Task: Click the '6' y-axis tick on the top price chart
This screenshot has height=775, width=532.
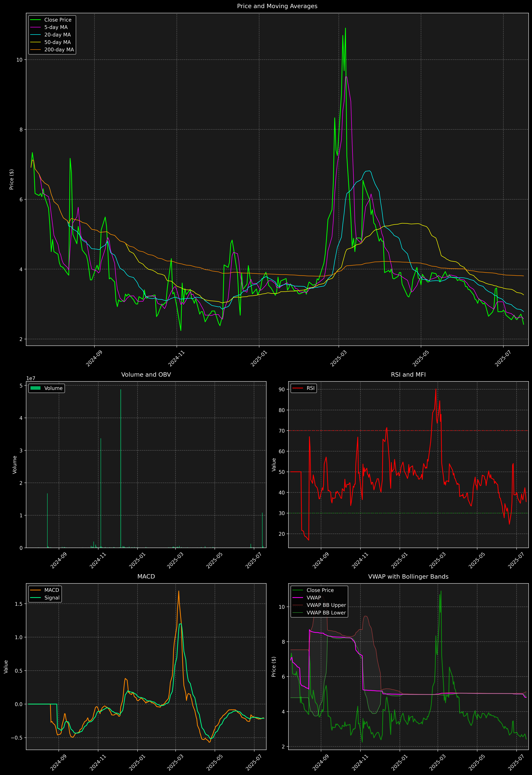Action: [x=21, y=199]
